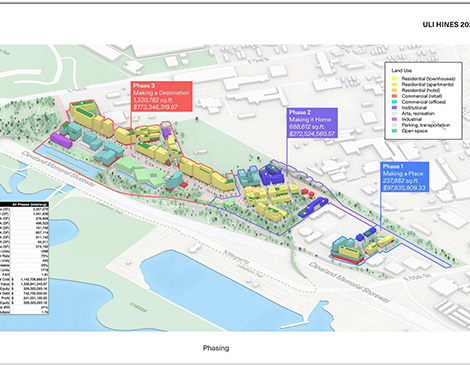Pick the Commercial (offices) cyan legend swatch
470x365 pixels.
coord(394,102)
